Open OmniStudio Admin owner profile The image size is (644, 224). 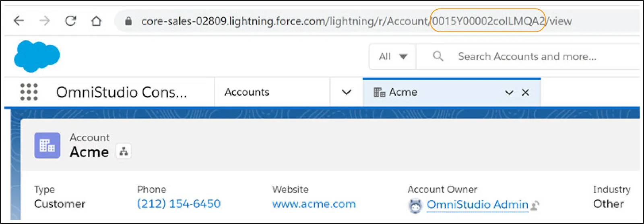pos(477,204)
